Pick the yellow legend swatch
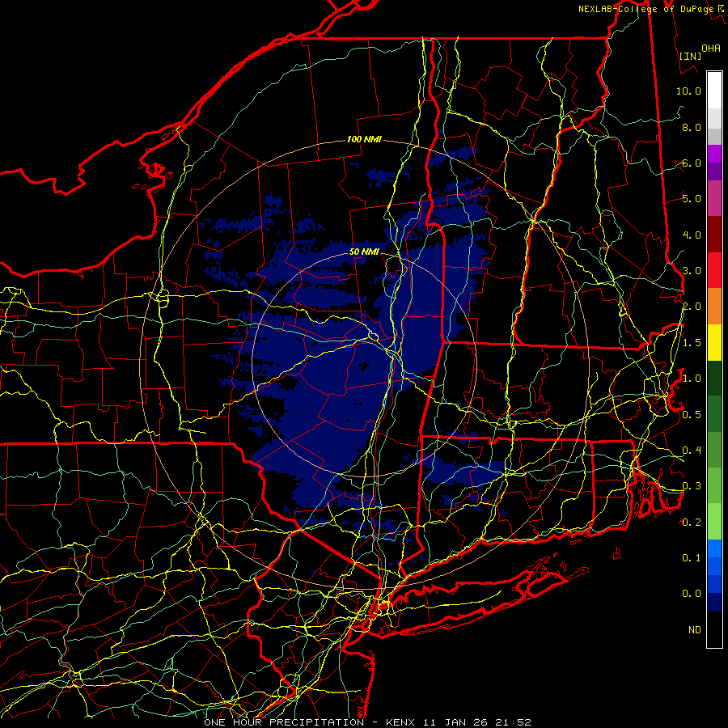This screenshot has width=728, height=728. 714,342
